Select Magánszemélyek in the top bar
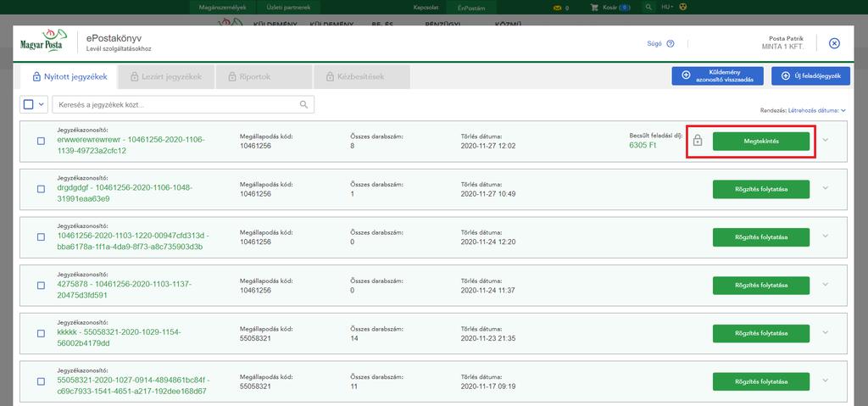 [x=222, y=8]
